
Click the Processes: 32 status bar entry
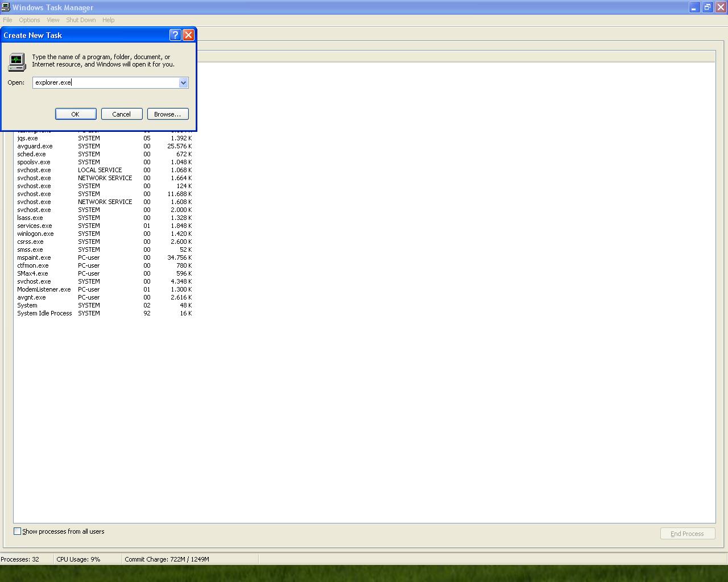[x=20, y=559]
